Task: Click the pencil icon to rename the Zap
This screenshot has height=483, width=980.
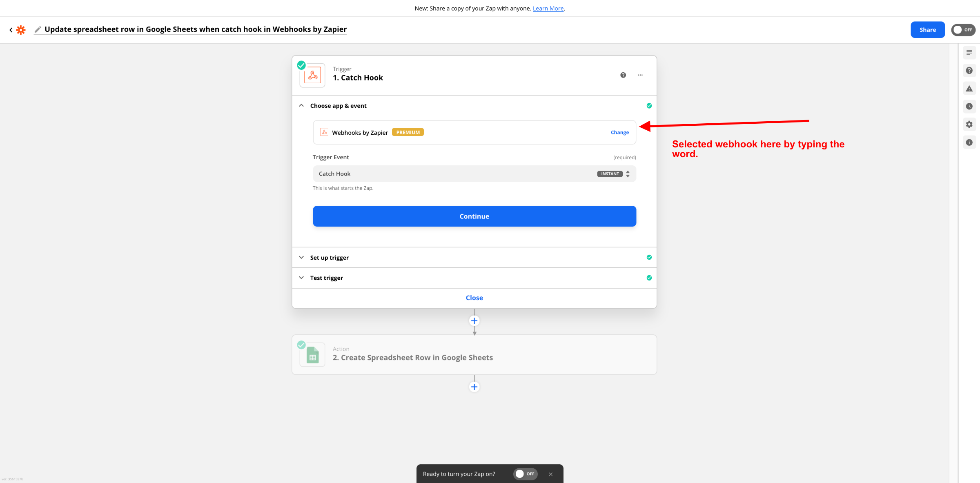Action: [x=38, y=29]
